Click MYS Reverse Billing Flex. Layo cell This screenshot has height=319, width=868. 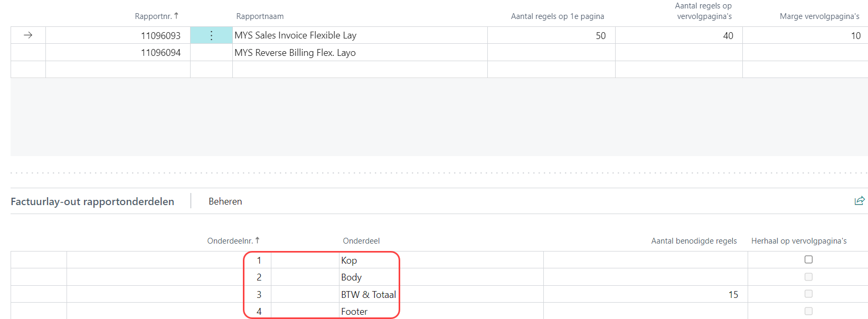click(295, 53)
